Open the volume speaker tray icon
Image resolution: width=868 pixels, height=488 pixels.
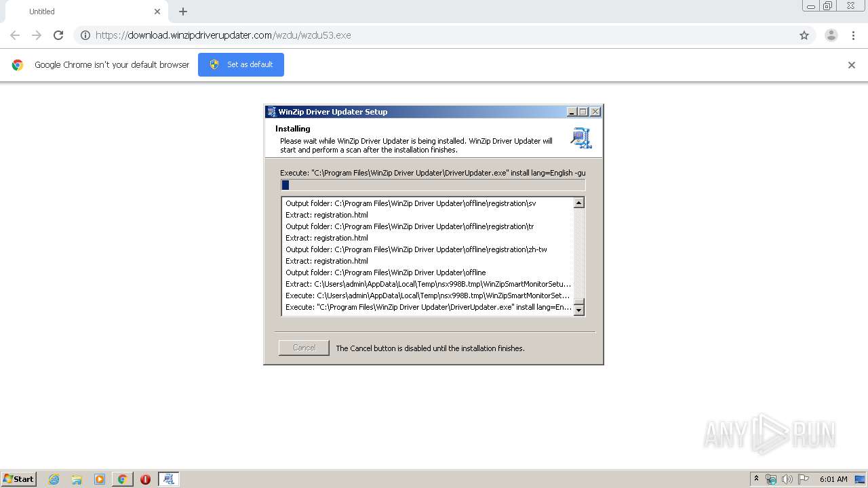pos(787,479)
